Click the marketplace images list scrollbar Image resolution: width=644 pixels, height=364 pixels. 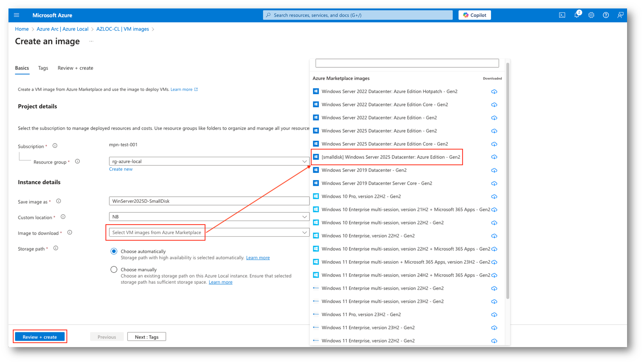(x=508, y=181)
